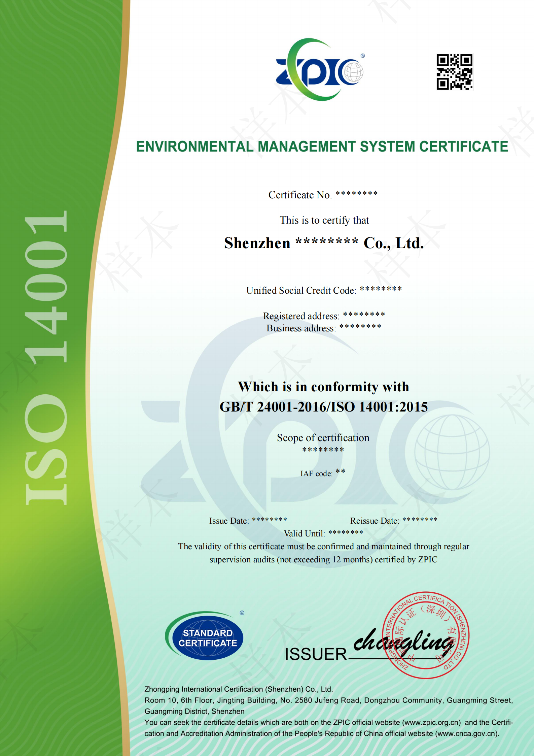Click the IAF code line

[x=323, y=473]
